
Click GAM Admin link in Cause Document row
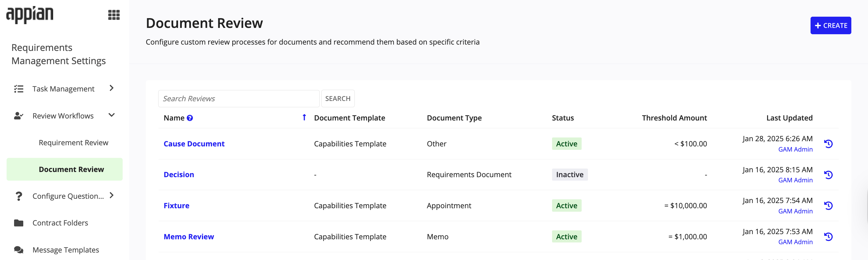tap(795, 149)
